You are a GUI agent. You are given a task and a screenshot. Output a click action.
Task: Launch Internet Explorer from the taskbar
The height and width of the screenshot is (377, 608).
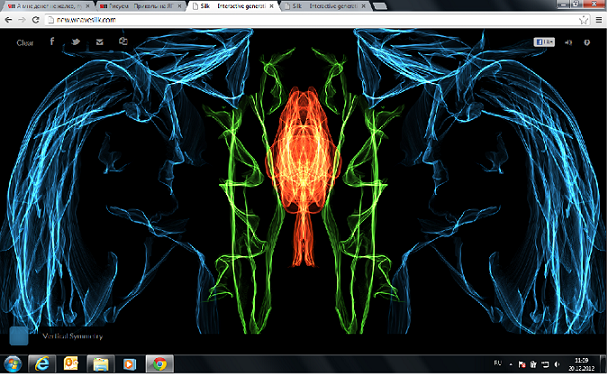[42, 364]
